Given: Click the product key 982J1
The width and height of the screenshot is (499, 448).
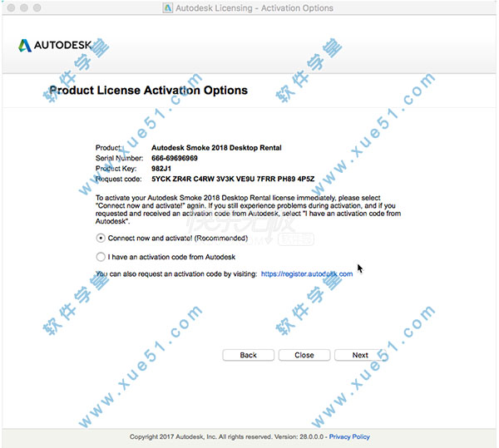Looking at the screenshot, I should coord(161,169).
